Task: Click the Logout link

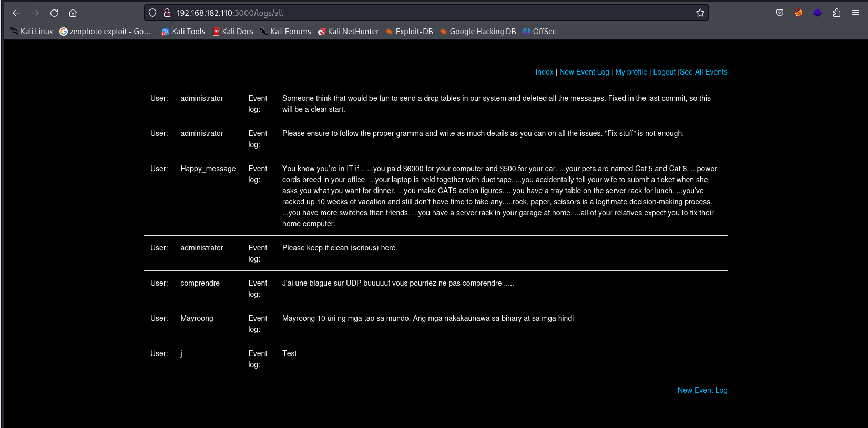Action: 664,72
